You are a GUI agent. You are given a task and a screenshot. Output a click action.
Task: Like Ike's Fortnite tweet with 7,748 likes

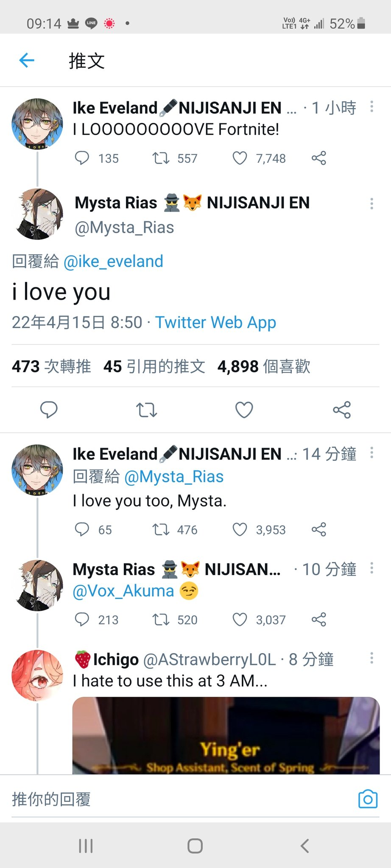tap(240, 158)
